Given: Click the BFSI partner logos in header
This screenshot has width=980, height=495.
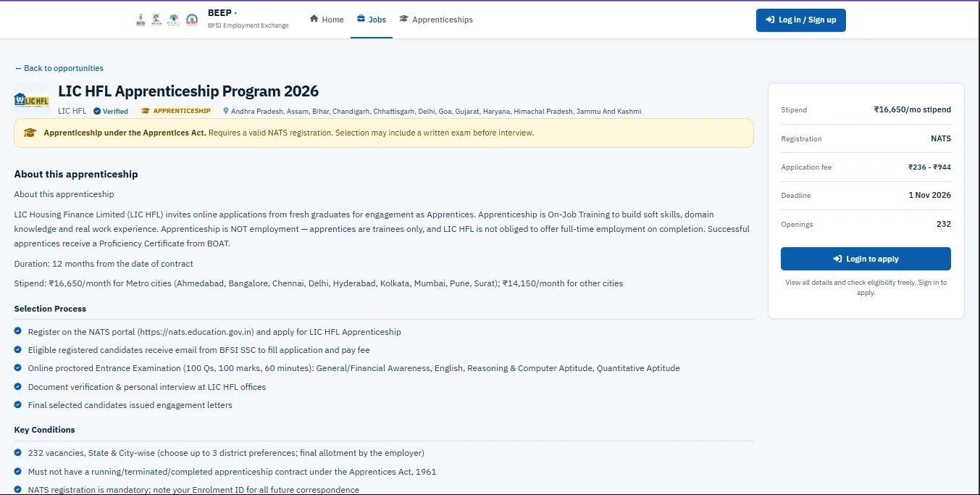Looking at the screenshot, I should [167, 20].
